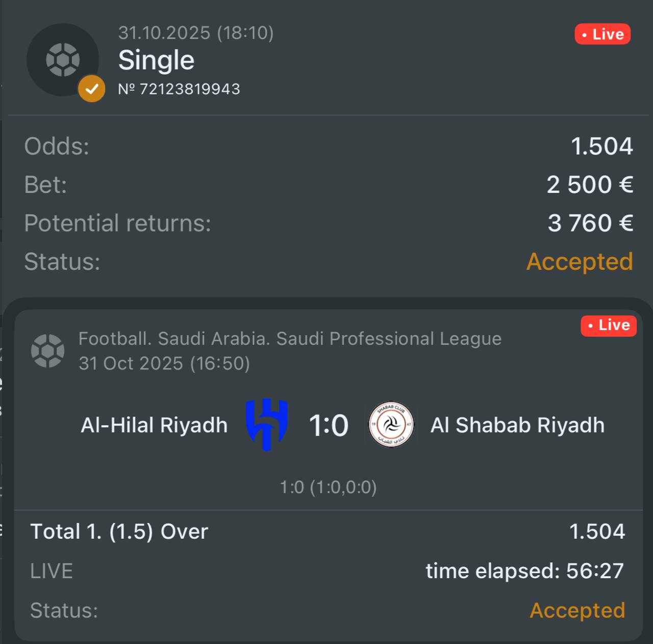The image size is (653, 644).
Task: Open the Al-Hilal Riyadh team name
Action: (154, 425)
